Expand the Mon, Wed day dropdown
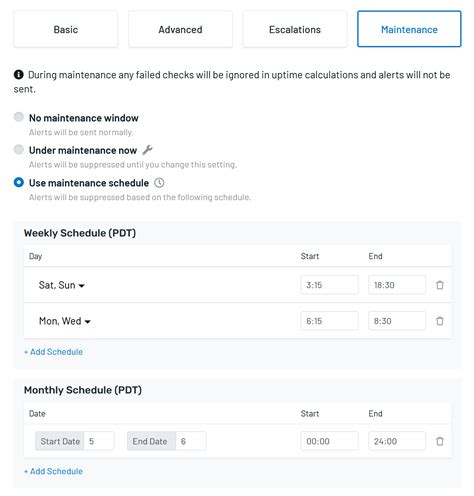 point(65,321)
